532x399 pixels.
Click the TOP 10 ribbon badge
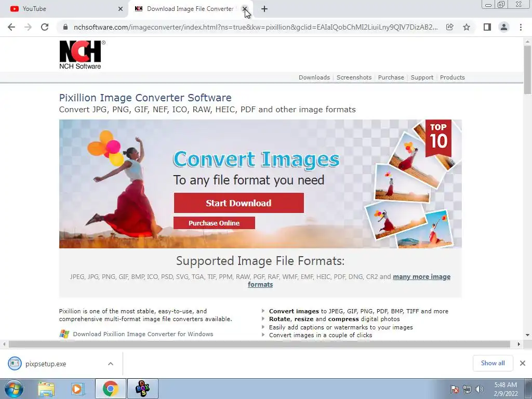click(438, 137)
